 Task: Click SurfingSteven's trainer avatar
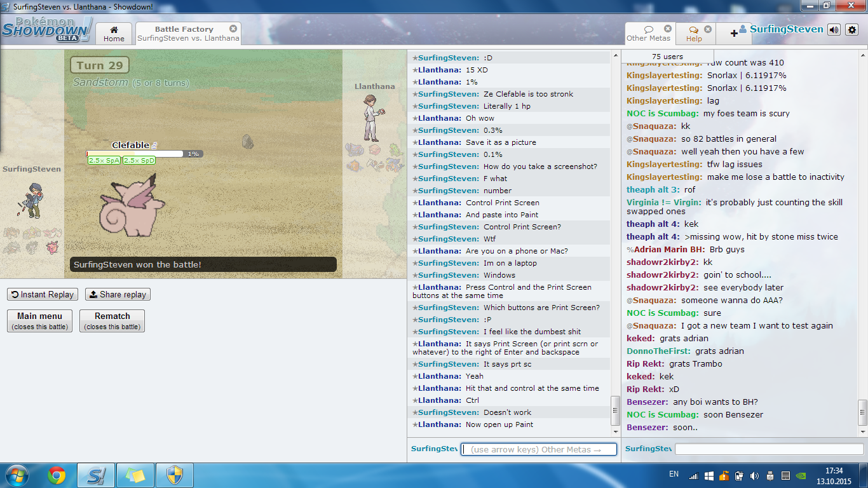coord(30,200)
